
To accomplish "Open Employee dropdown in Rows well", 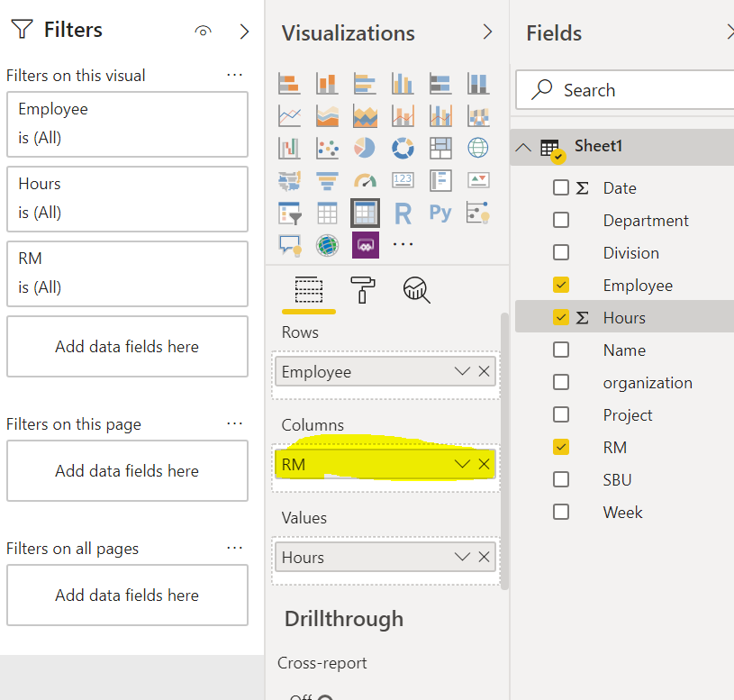I will 462,371.
